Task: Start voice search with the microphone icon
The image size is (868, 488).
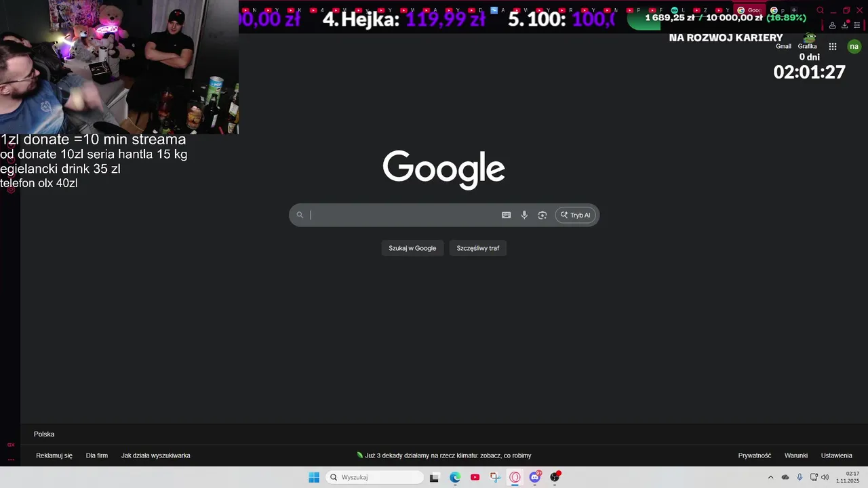Action: [x=524, y=215]
